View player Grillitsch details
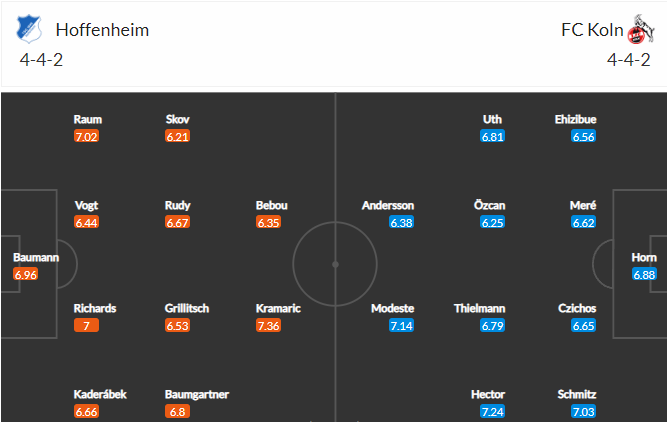 click(187, 308)
